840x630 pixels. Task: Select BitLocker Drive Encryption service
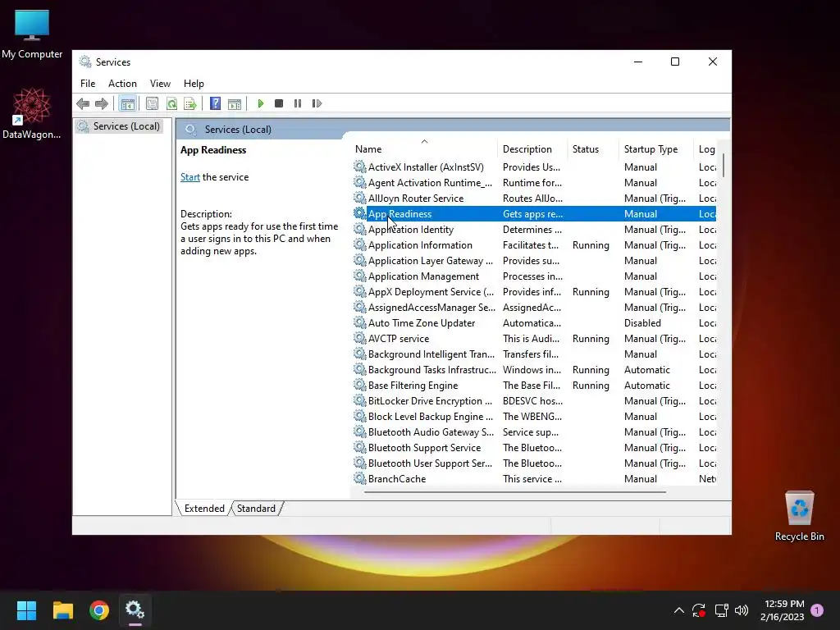534,400
